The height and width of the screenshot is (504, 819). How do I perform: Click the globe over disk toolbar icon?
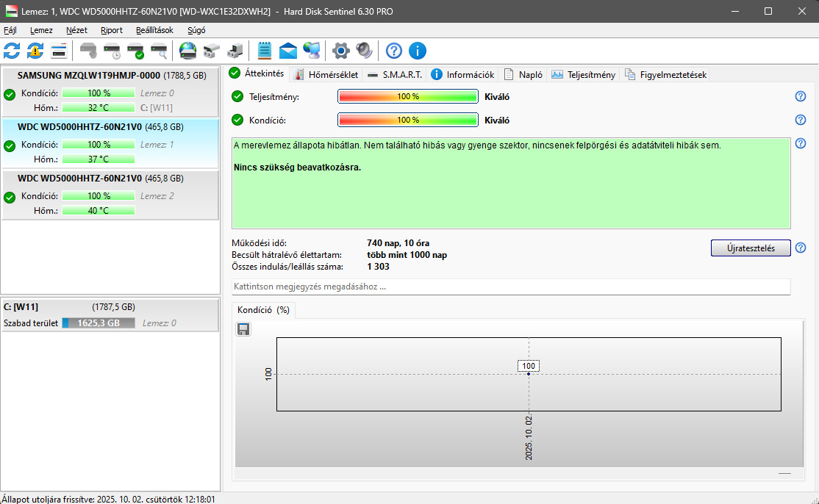[x=187, y=51]
